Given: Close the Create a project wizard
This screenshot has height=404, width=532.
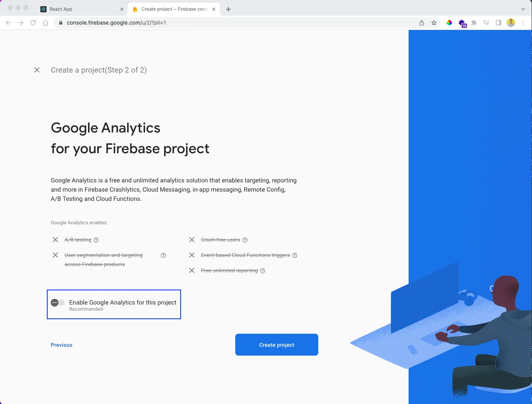Looking at the screenshot, I should pyautogui.click(x=37, y=70).
